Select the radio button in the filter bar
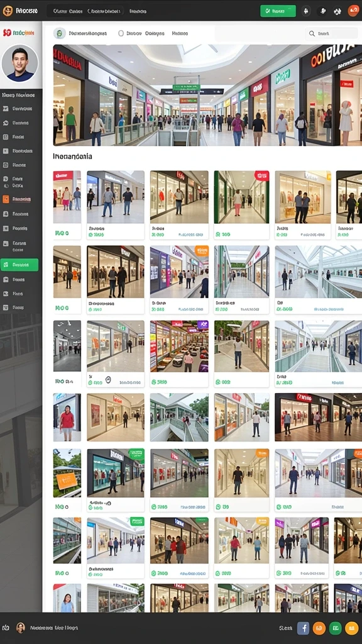The height and width of the screenshot is (644, 362). click(121, 33)
